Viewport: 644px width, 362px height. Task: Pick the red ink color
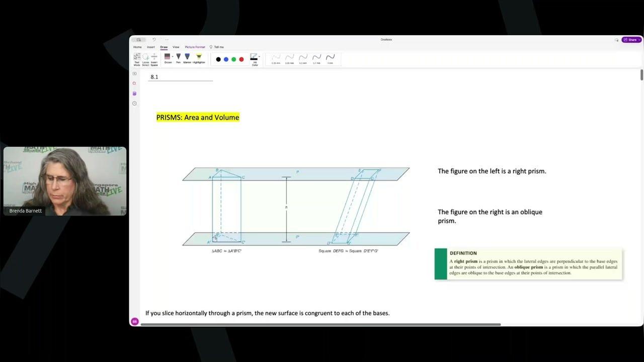[242, 59]
